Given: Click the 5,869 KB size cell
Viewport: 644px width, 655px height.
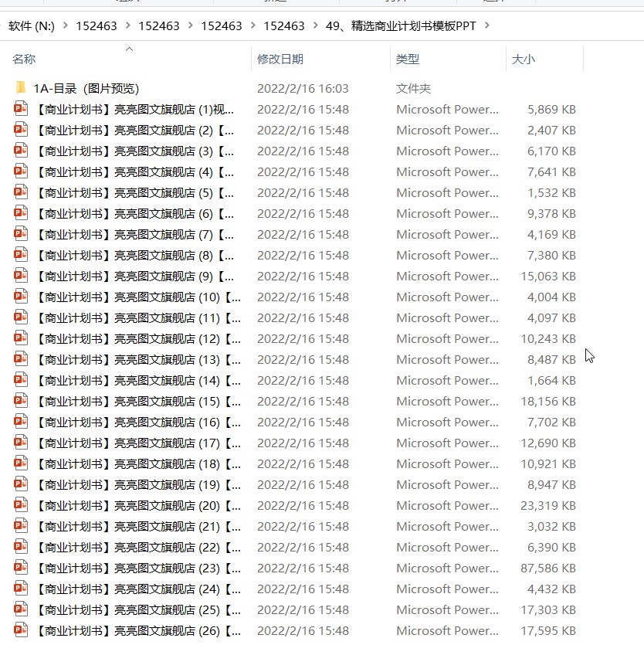Looking at the screenshot, I should (x=551, y=110).
